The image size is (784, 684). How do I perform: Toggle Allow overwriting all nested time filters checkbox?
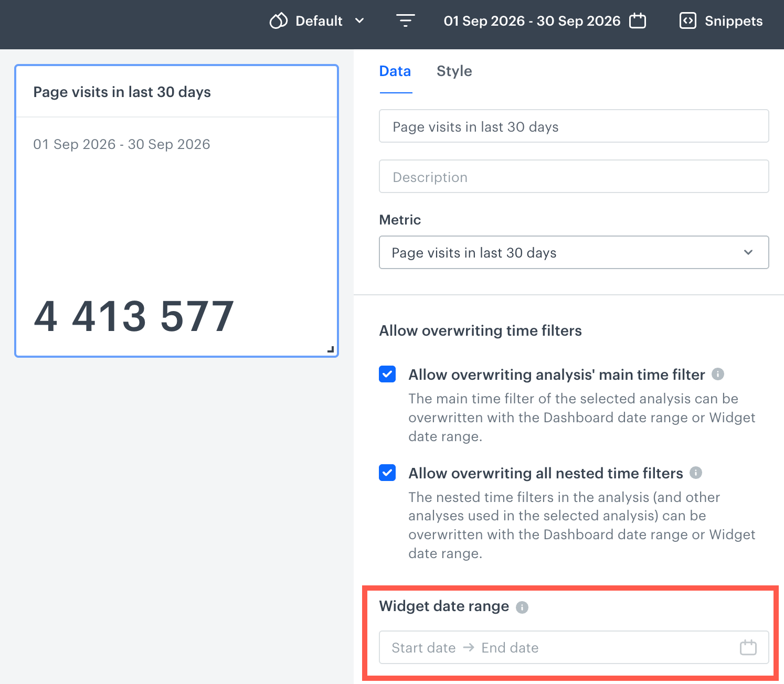pyautogui.click(x=387, y=473)
